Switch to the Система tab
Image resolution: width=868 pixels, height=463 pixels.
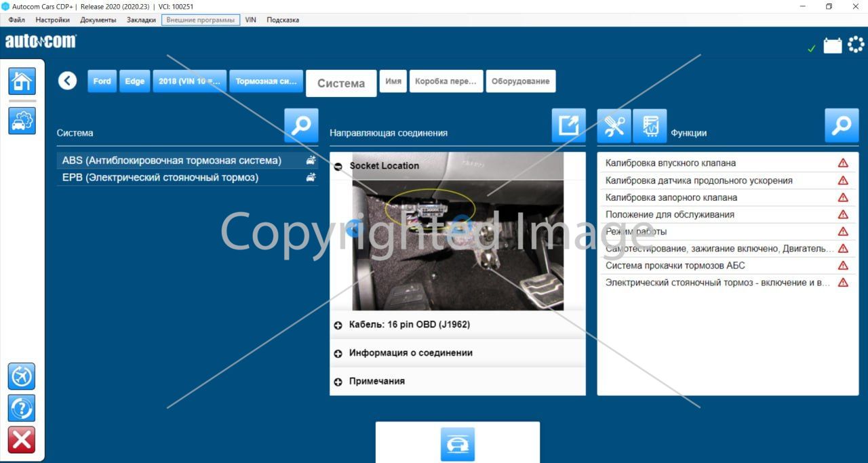click(341, 83)
